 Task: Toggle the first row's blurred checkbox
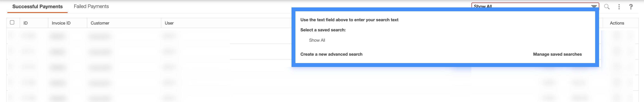12,36
